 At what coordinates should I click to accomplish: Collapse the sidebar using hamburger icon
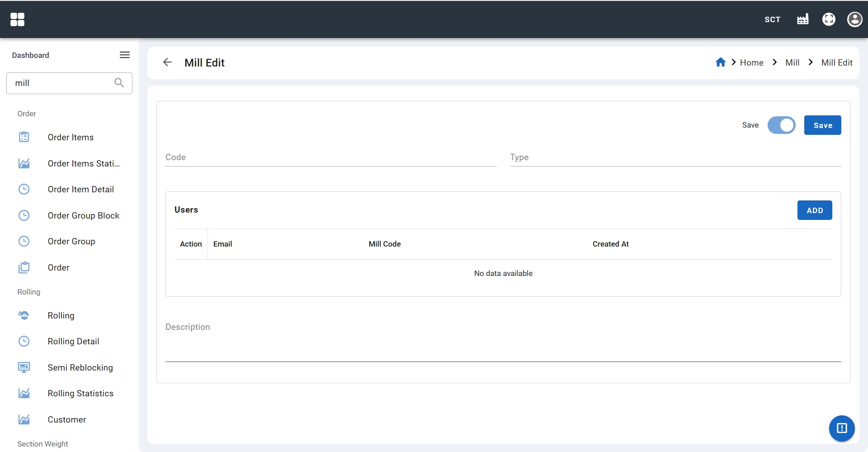(x=125, y=55)
